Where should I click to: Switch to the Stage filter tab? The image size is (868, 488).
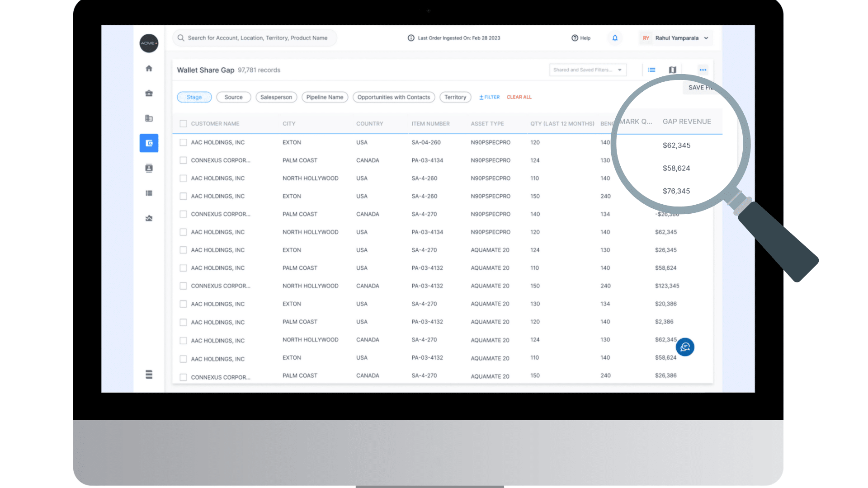[x=194, y=97]
